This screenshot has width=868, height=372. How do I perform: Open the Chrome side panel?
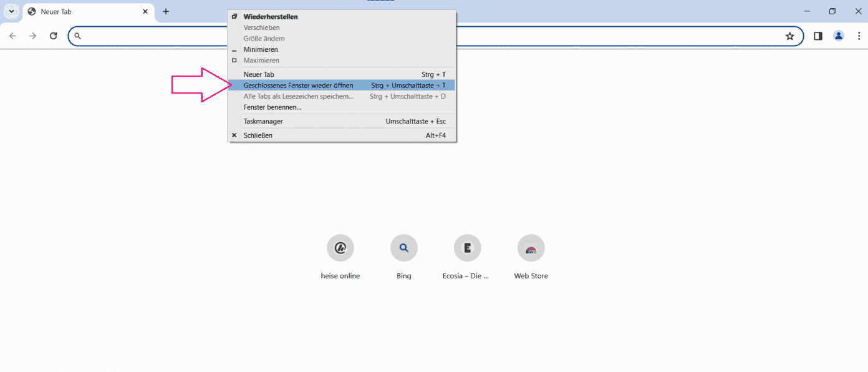817,36
